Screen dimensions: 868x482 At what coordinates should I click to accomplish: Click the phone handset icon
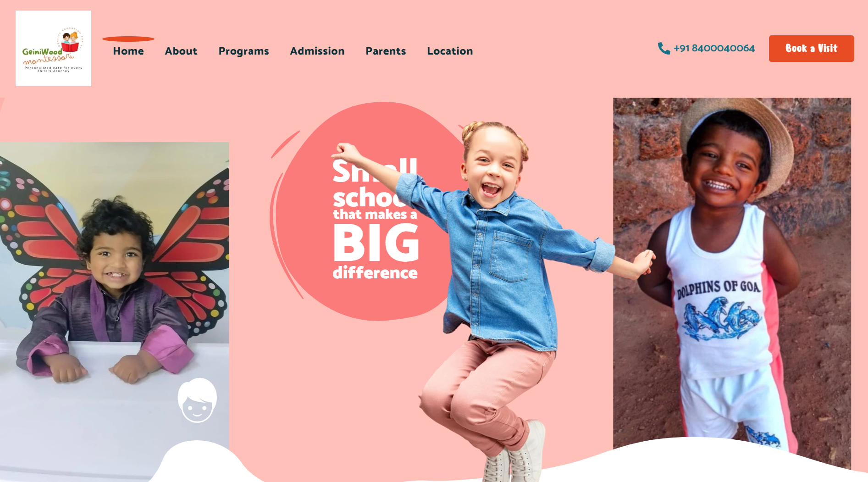664,48
